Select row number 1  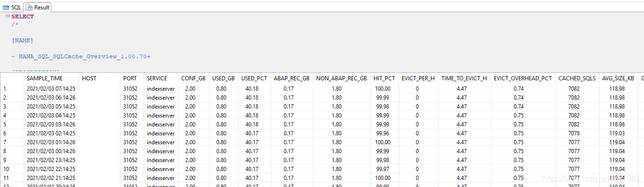click(5, 88)
